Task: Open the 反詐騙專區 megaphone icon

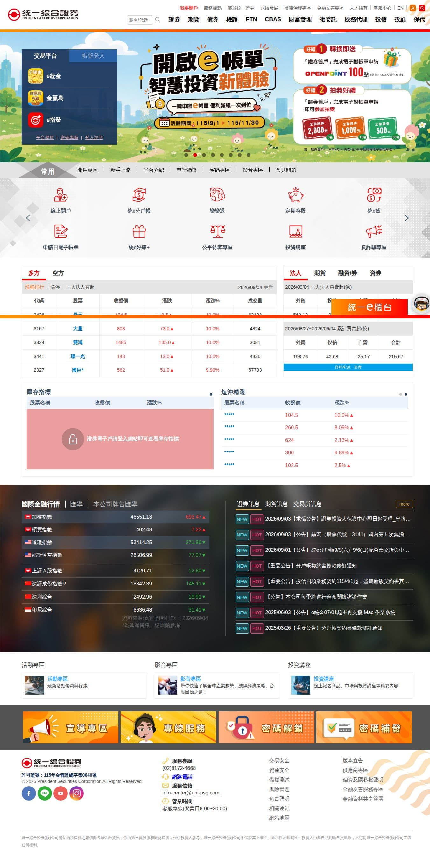Action: [x=374, y=232]
